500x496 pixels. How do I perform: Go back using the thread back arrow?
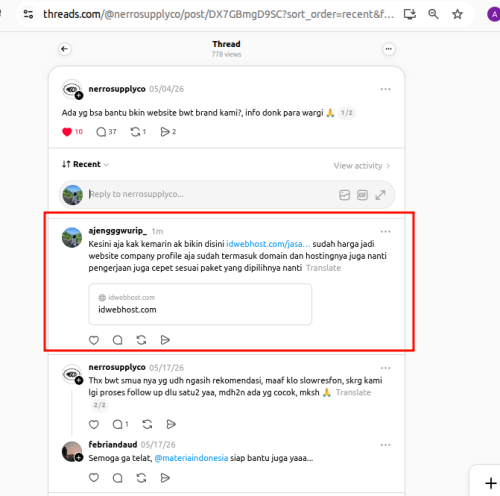click(65, 49)
